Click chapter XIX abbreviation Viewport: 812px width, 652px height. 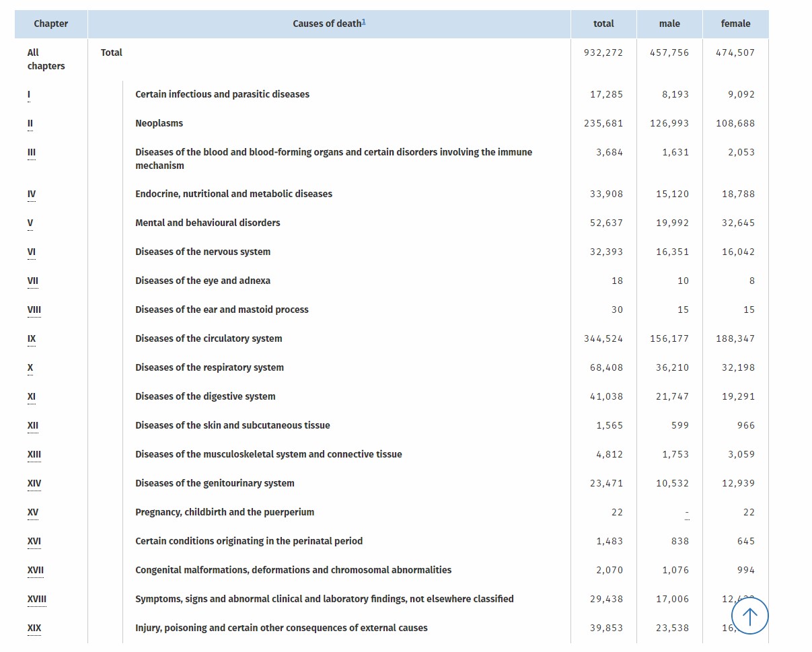click(x=34, y=628)
